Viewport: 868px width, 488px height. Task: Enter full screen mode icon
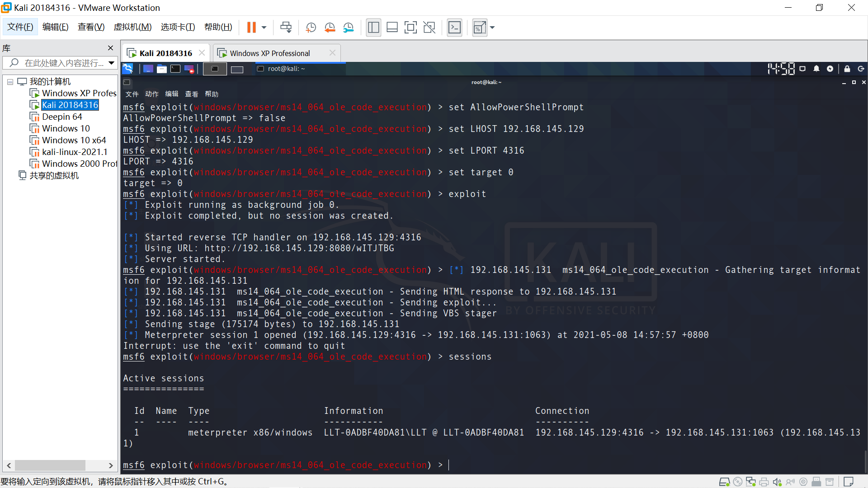[410, 28]
